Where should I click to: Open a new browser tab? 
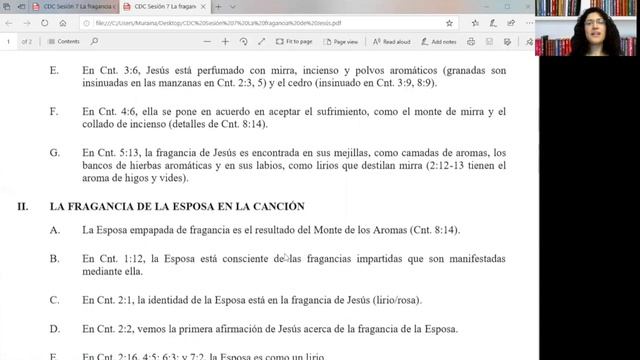pos(218,7)
